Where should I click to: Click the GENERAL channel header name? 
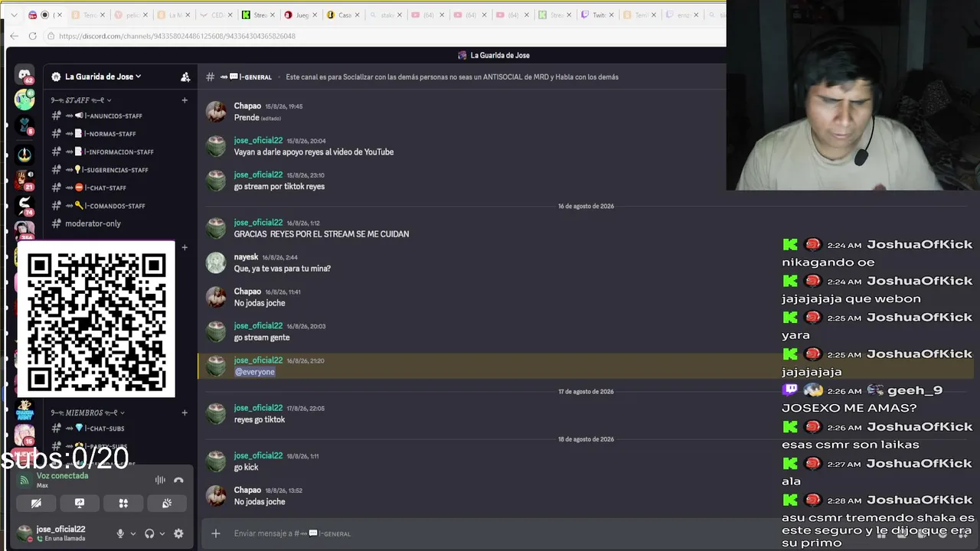click(256, 77)
